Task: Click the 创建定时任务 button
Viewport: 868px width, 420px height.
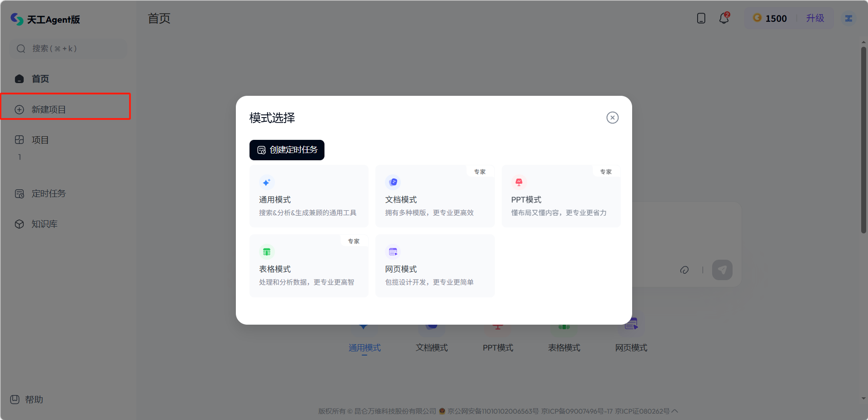Action: tap(287, 150)
